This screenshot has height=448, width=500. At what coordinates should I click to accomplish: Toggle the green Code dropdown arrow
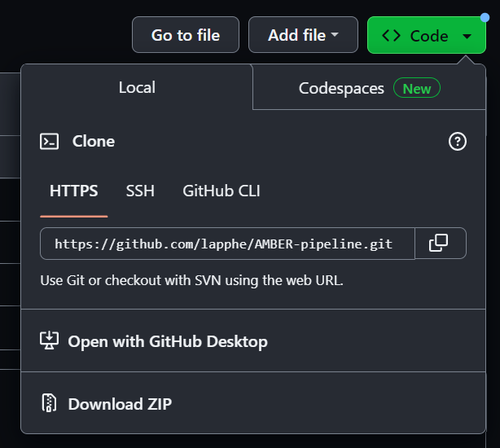(467, 37)
